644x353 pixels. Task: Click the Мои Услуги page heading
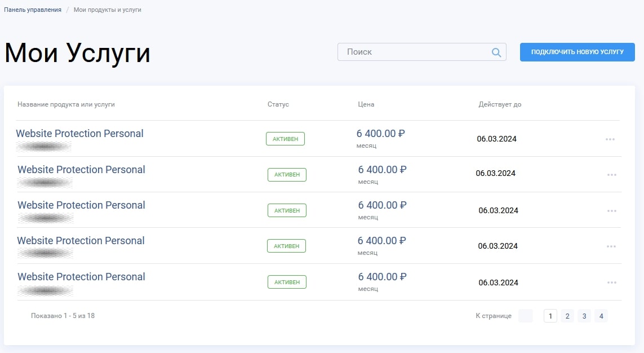pyautogui.click(x=78, y=54)
